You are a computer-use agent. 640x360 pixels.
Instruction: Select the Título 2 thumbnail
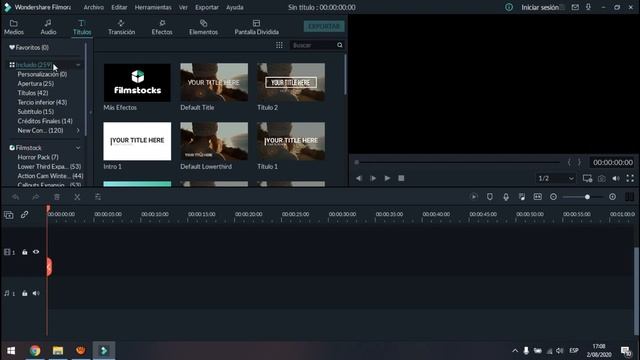291,82
